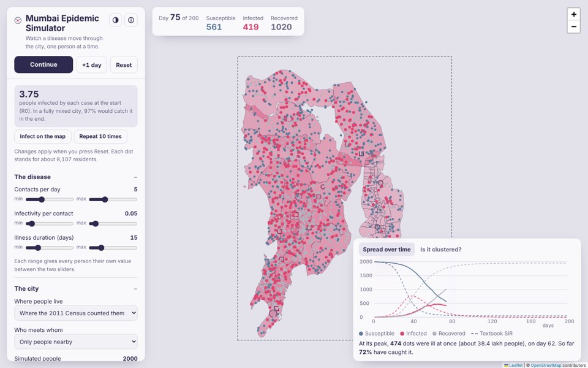Adjust Infectivity per contact min slider
Viewport: 588px width, 368px height.
49,223
